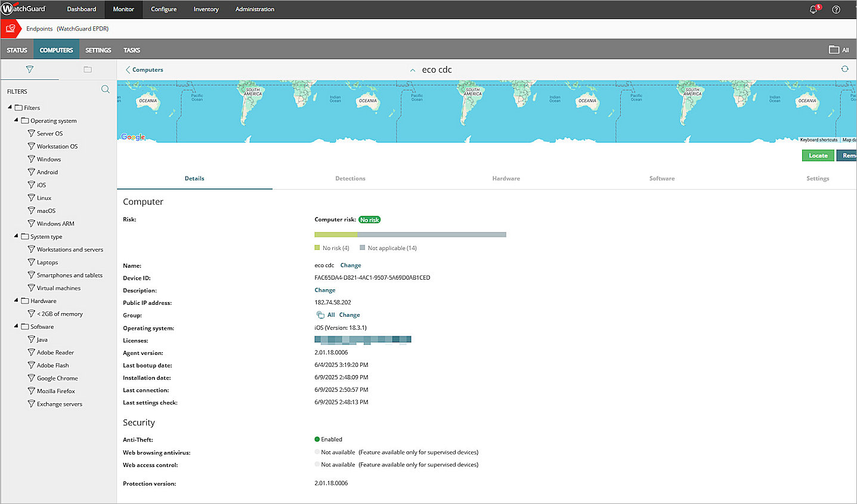Switch to the STATUS tab
Viewport: 857px width, 504px height.
17,50
